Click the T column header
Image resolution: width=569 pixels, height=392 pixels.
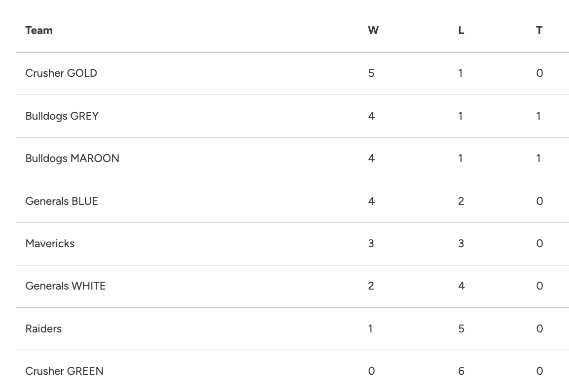coord(539,31)
